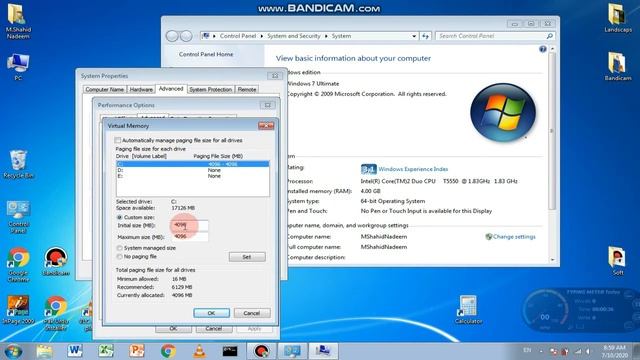Refresh the Control Panel address bar
Viewport: 640px width, 360px height.
coord(425,36)
